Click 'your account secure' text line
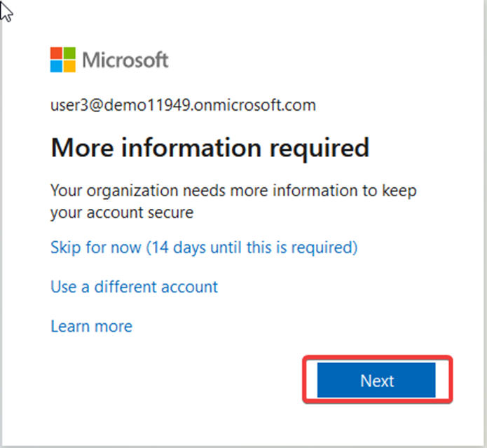This screenshot has height=448, width=487. (x=122, y=213)
